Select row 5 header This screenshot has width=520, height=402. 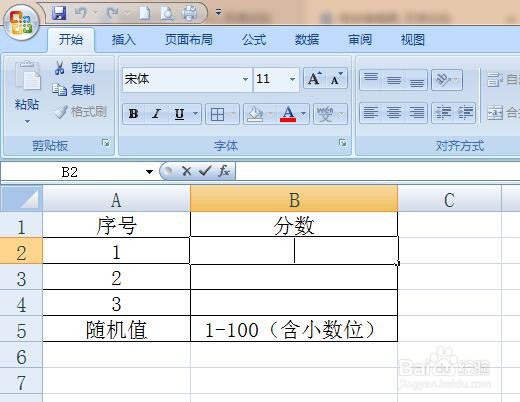(21, 329)
